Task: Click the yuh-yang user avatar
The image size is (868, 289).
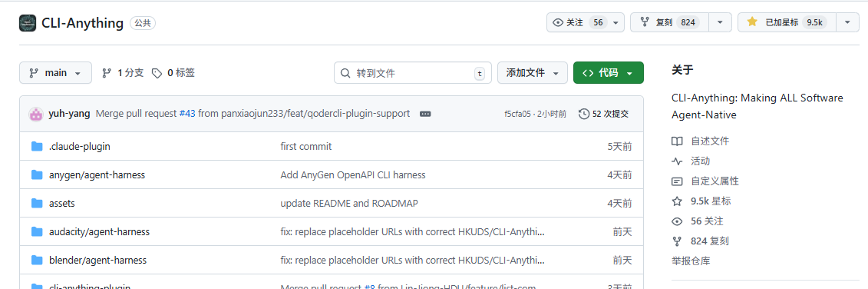Action: (36, 114)
